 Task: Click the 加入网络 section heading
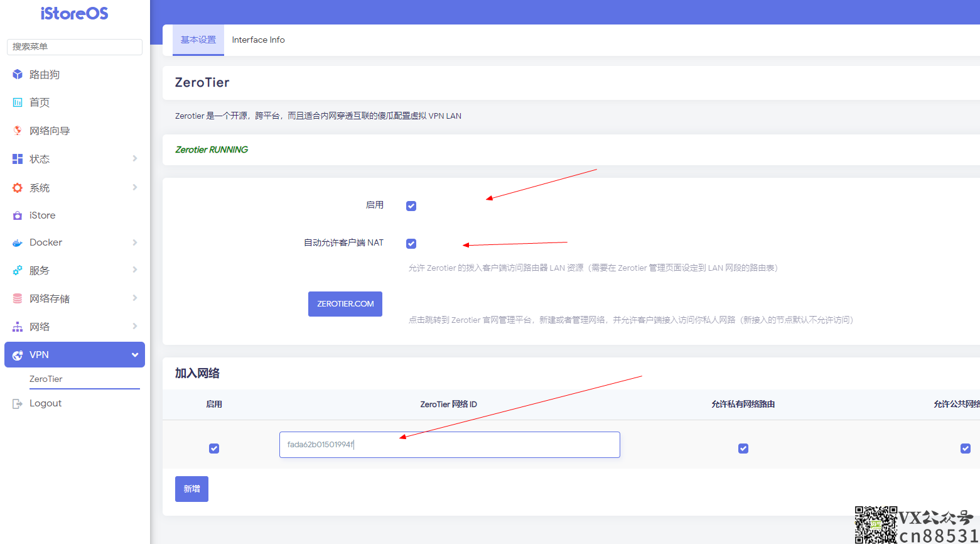pyautogui.click(x=197, y=374)
